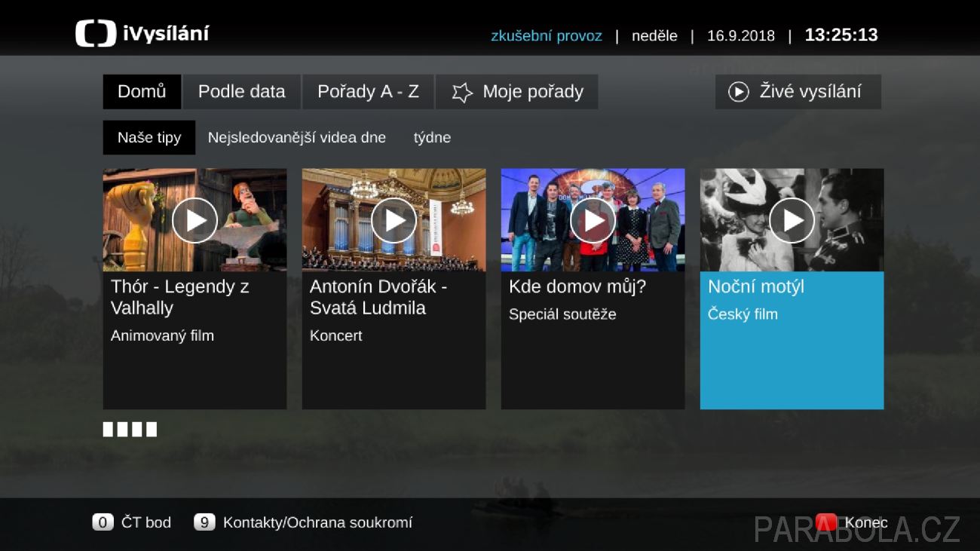Show most watched videos týdne
Image resolution: width=980 pixels, height=551 pixels.
click(432, 138)
